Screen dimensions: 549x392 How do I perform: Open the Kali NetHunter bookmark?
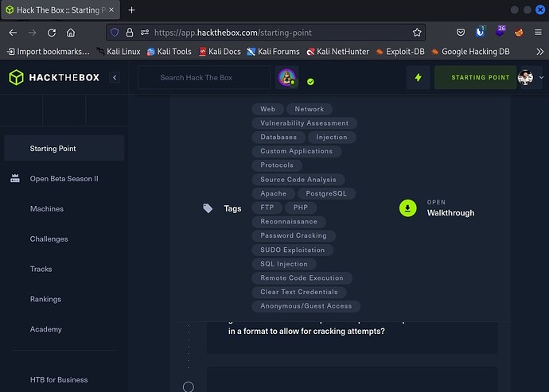338,52
